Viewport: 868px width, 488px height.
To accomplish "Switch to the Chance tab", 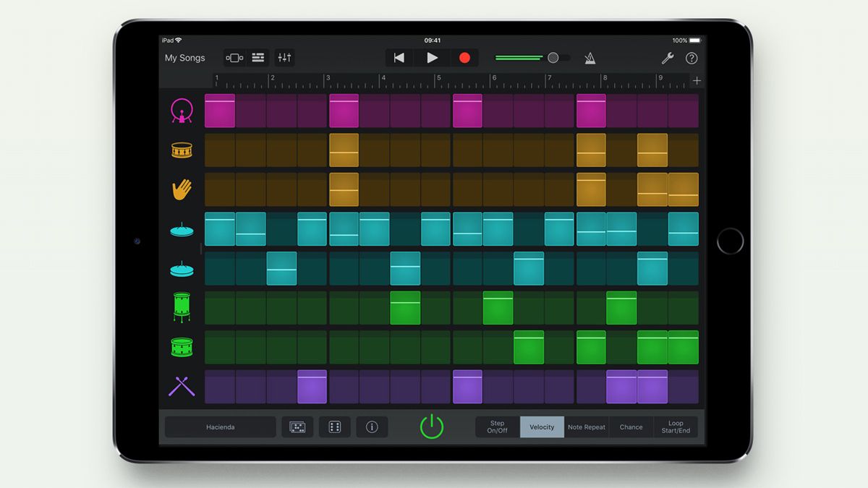I will pyautogui.click(x=630, y=427).
